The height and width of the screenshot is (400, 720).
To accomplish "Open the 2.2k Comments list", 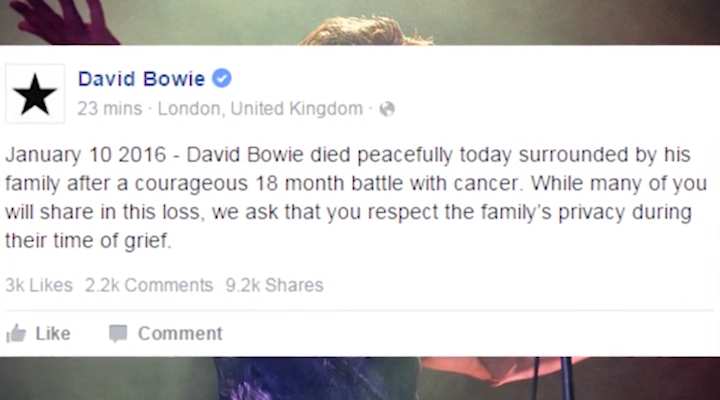I will 149,285.
